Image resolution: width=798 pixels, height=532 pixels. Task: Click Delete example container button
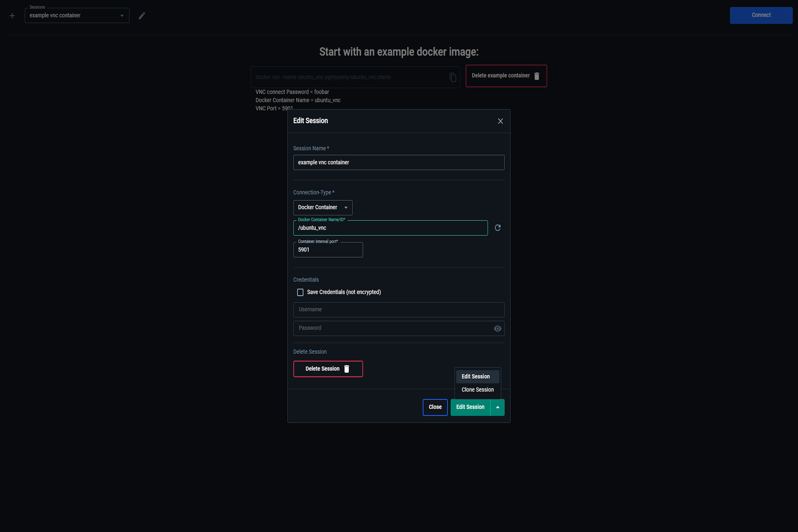(506, 76)
